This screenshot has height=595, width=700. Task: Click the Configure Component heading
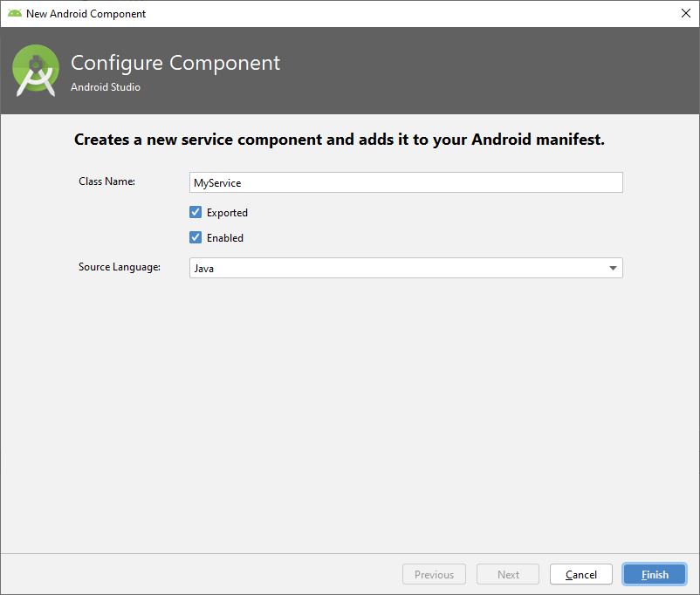175,63
